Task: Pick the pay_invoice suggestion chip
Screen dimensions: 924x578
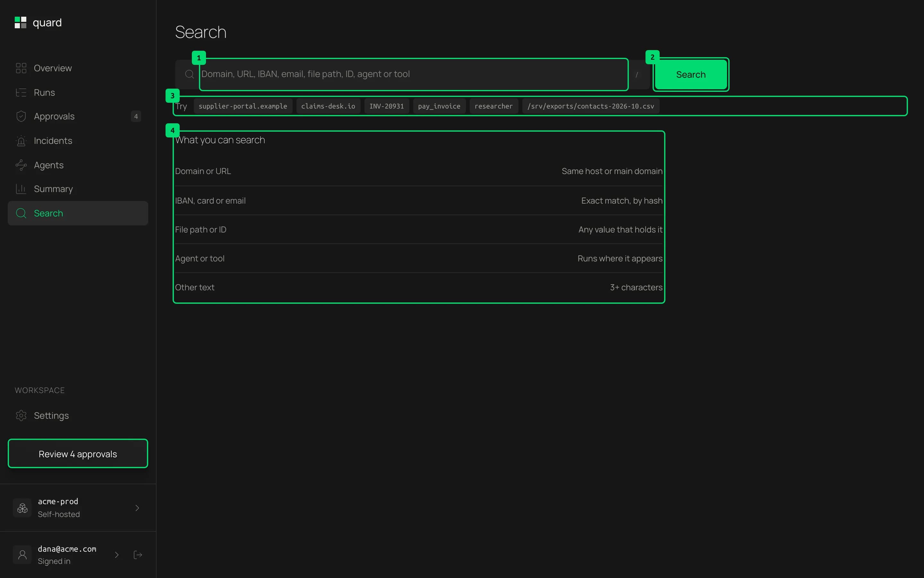Action: (439, 106)
